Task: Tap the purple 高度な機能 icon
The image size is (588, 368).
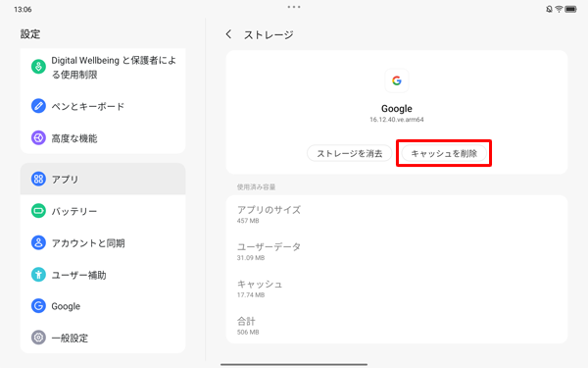Action: click(x=38, y=137)
